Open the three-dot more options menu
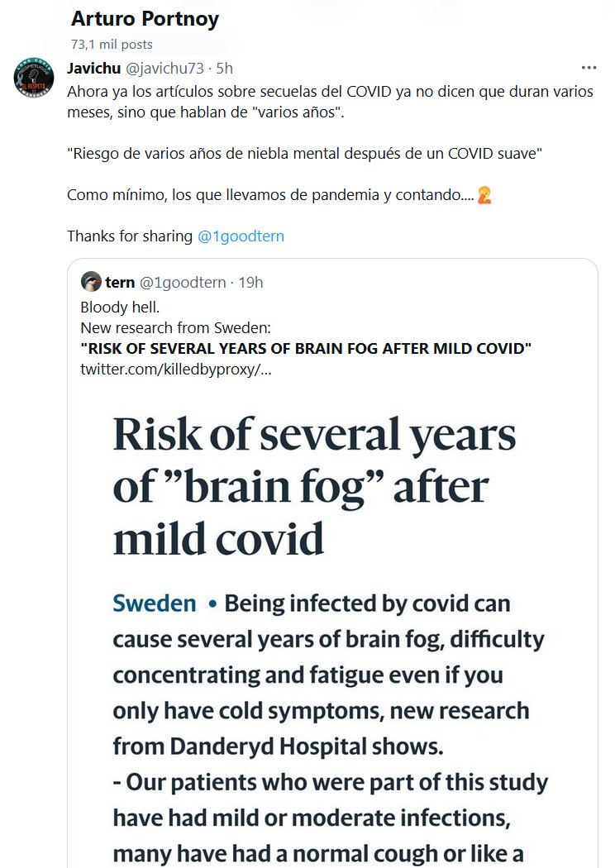 tap(589, 68)
